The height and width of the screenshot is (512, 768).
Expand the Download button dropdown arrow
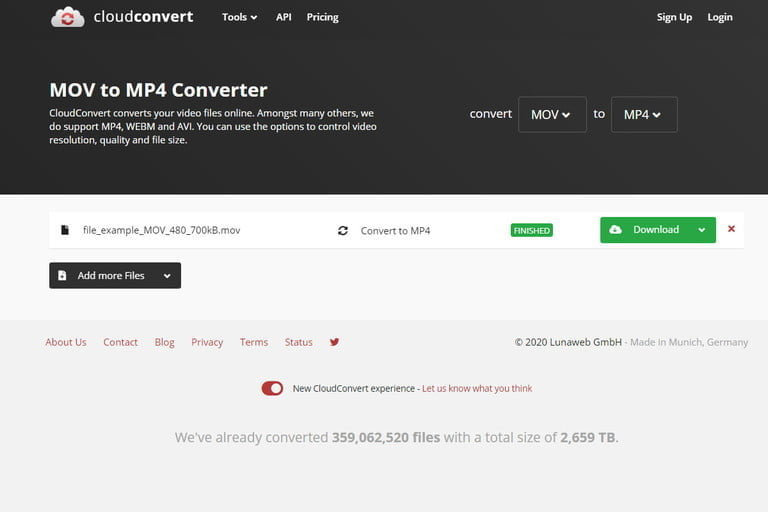coord(702,230)
